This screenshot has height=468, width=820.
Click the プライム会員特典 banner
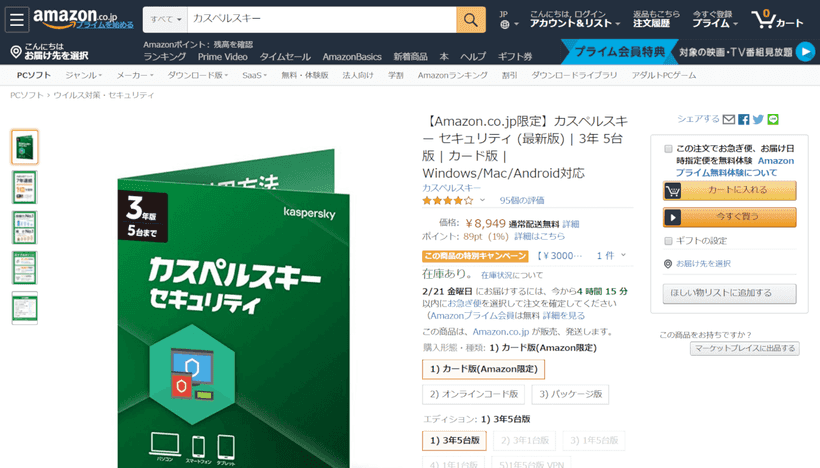tap(620, 52)
